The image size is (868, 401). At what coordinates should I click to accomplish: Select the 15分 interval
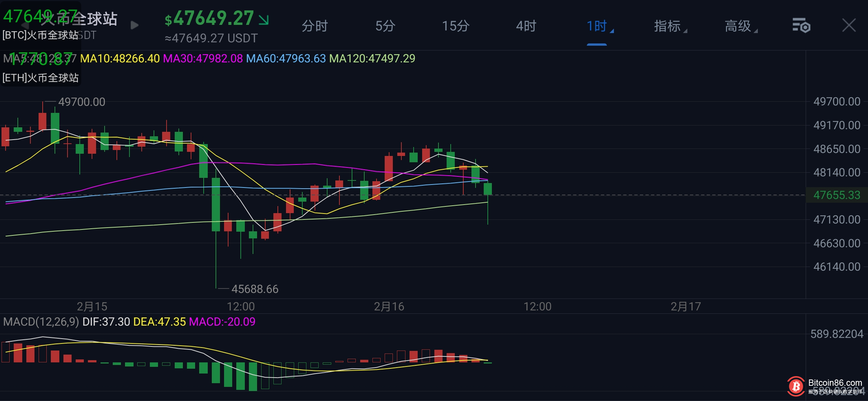click(456, 26)
